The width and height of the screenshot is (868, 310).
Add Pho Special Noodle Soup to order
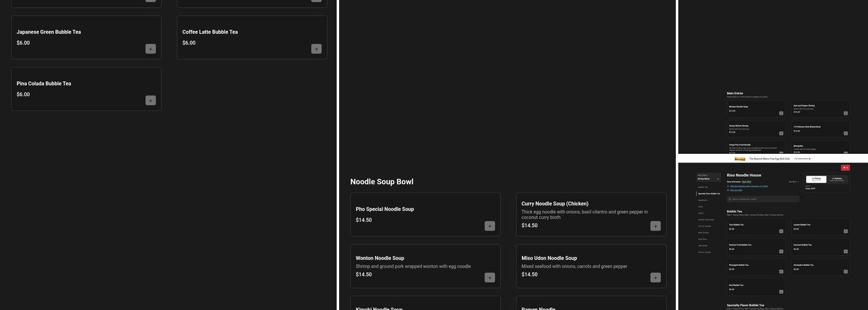[x=490, y=226]
